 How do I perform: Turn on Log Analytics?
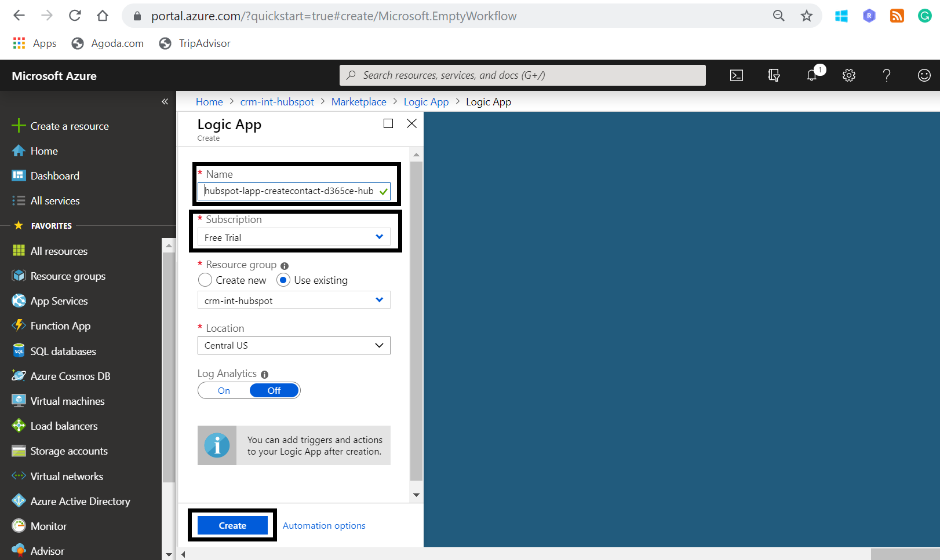223,390
